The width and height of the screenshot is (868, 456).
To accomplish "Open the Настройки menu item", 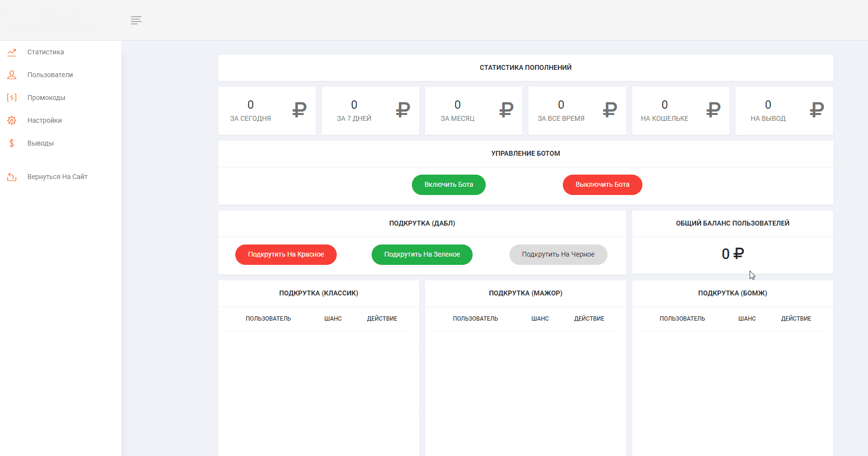I will pyautogui.click(x=45, y=120).
